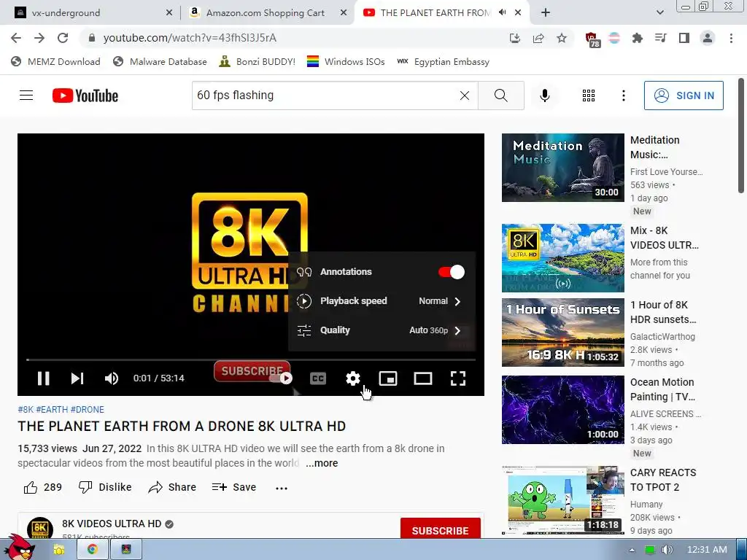Click the in-video SUBSCRIBE annotation
The height and width of the screenshot is (560, 747).
tap(252, 371)
